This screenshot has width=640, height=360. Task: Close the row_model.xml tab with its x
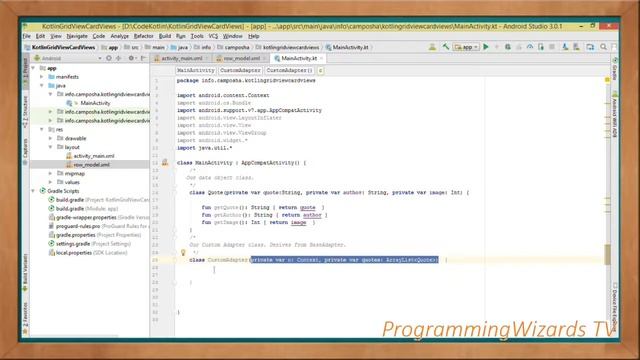(264, 58)
